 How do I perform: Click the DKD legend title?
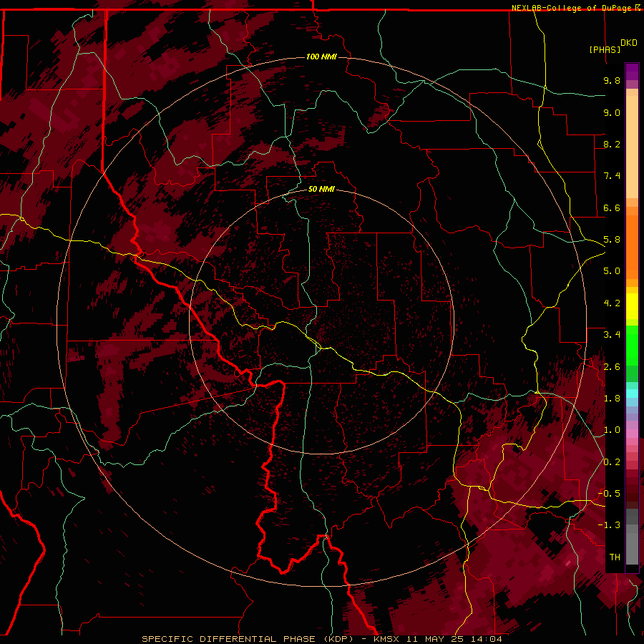(629, 43)
